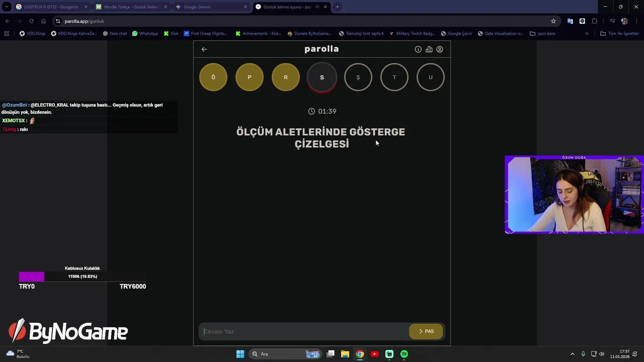
Task: Bookmark this page with the star
Action: [x=553, y=21]
